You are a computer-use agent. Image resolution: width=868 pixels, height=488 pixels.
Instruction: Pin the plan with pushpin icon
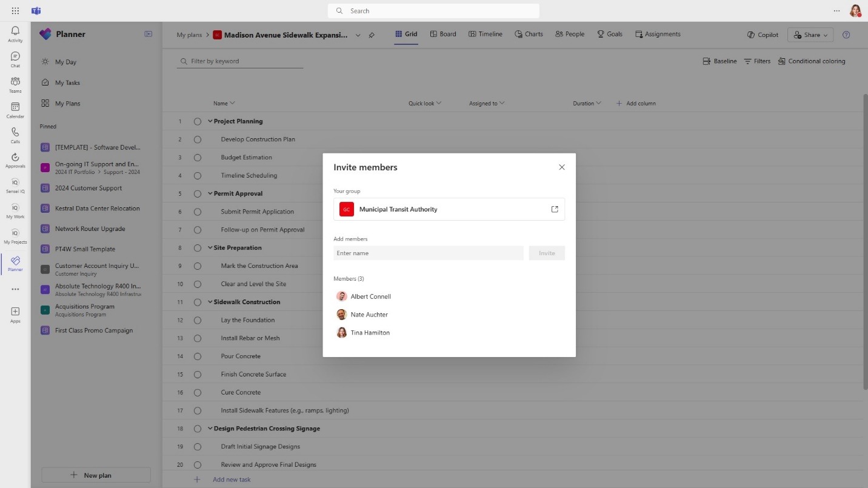pos(372,35)
